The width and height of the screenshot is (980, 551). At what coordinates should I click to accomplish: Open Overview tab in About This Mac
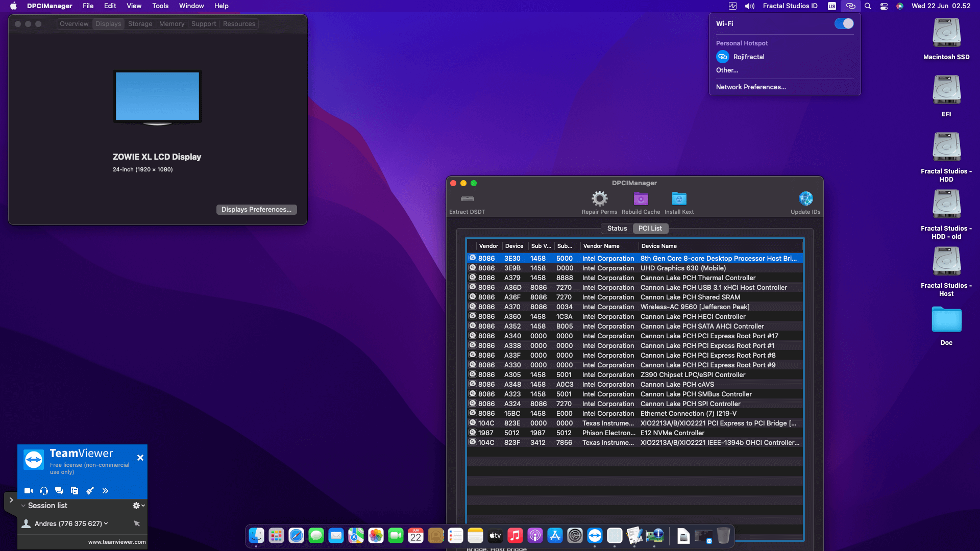[74, 24]
